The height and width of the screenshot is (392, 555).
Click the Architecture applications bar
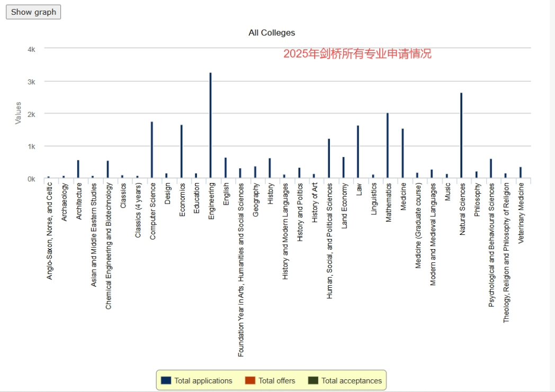click(x=78, y=169)
